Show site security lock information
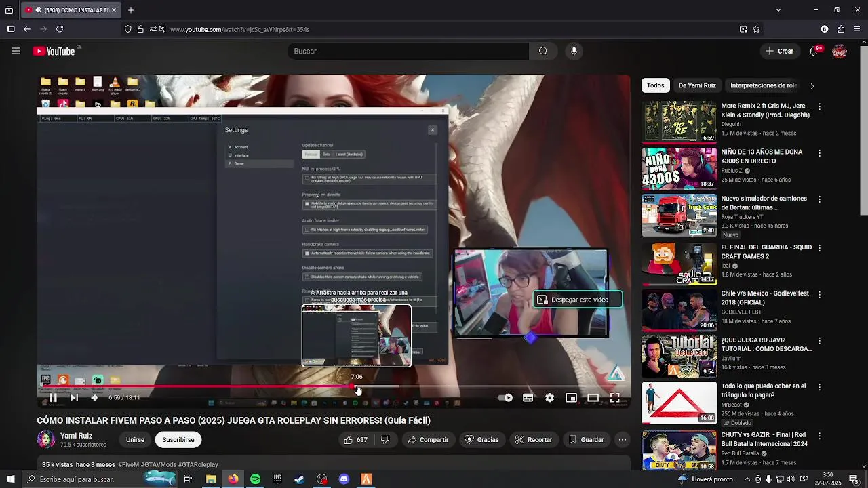Viewport: 868px width, 488px height. tap(140, 29)
